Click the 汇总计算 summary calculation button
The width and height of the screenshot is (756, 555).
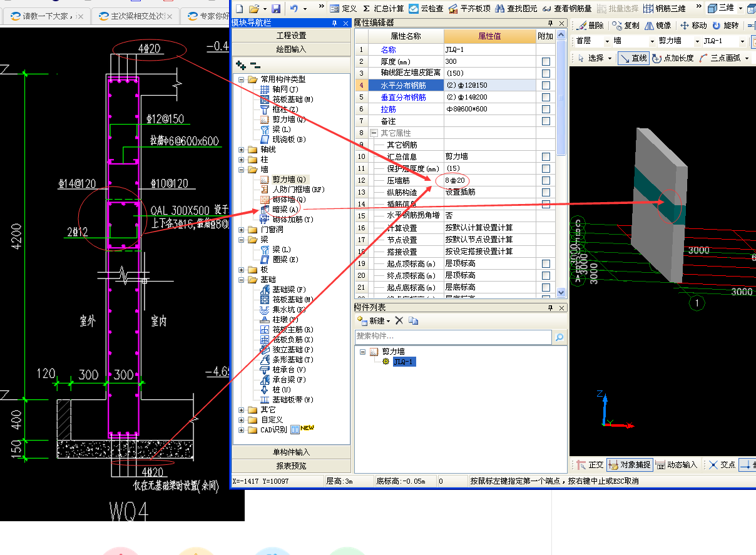[383, 8]
